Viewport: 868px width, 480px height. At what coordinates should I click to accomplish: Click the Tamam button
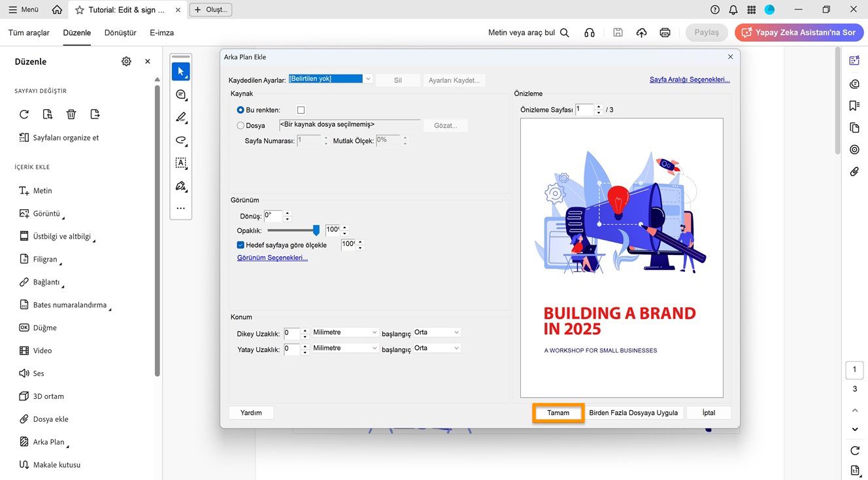tap(558, 413)
